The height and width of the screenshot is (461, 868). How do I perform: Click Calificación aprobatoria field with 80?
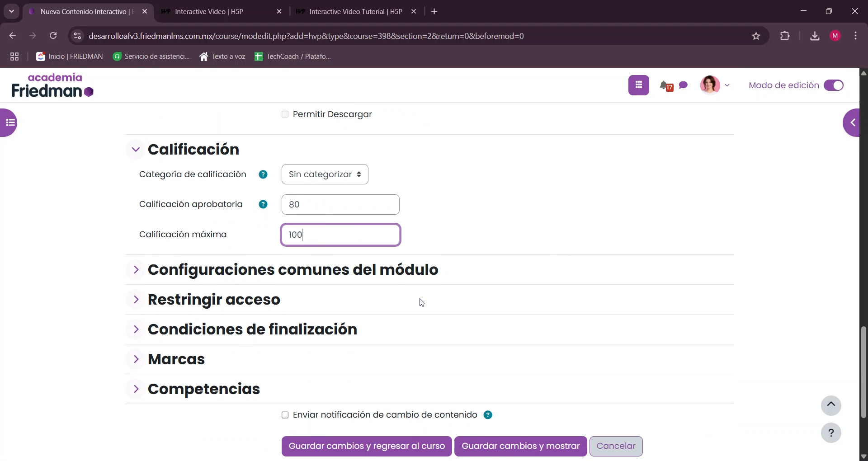click(x=340, y=205)
